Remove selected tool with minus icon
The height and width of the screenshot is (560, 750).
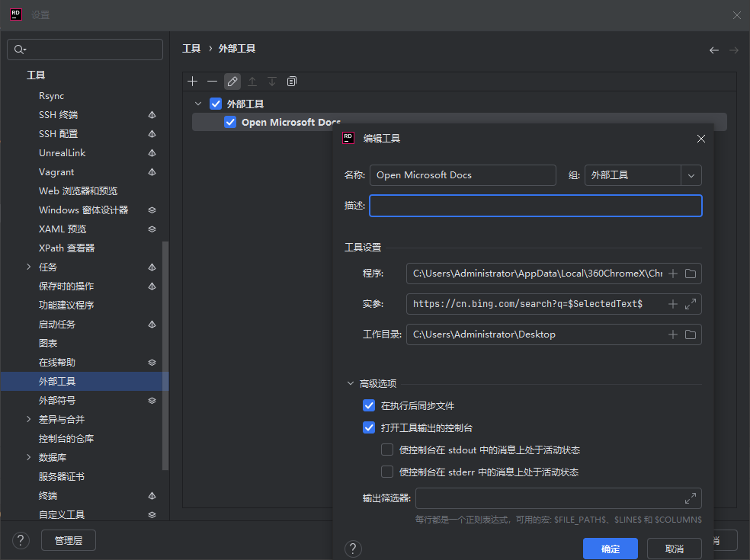tap(213, 82)
